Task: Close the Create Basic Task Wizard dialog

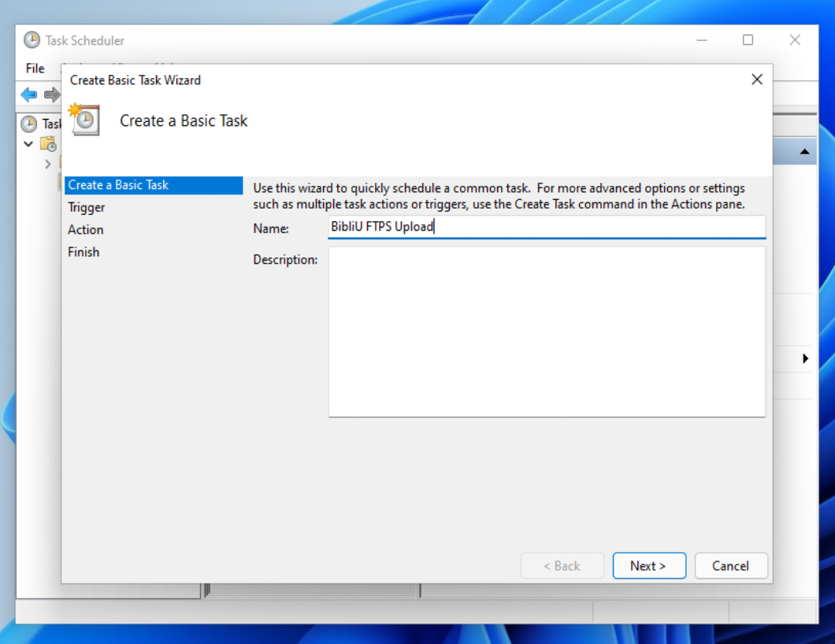Action: [x=756, y=80]
